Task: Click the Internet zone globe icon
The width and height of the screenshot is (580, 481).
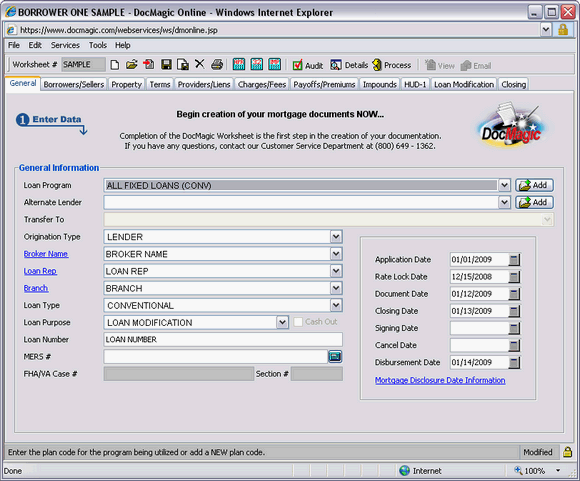Action: click(x=405, y=470)
